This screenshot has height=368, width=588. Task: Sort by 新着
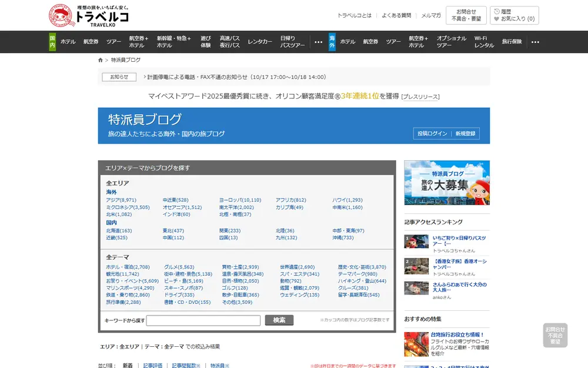pyautogui.click(x=128, y=366)
